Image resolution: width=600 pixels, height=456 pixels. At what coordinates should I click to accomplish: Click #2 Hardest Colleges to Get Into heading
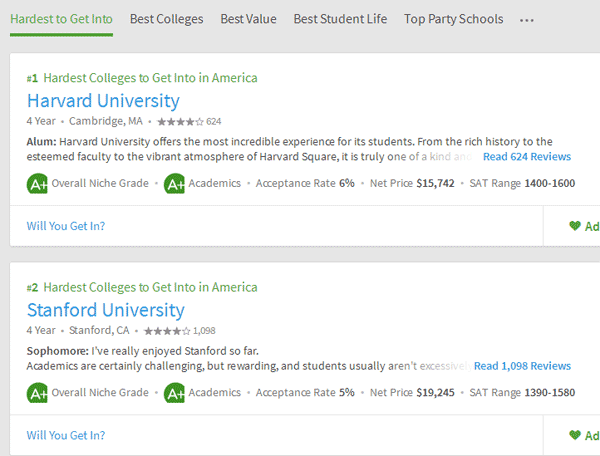[142, 287]
